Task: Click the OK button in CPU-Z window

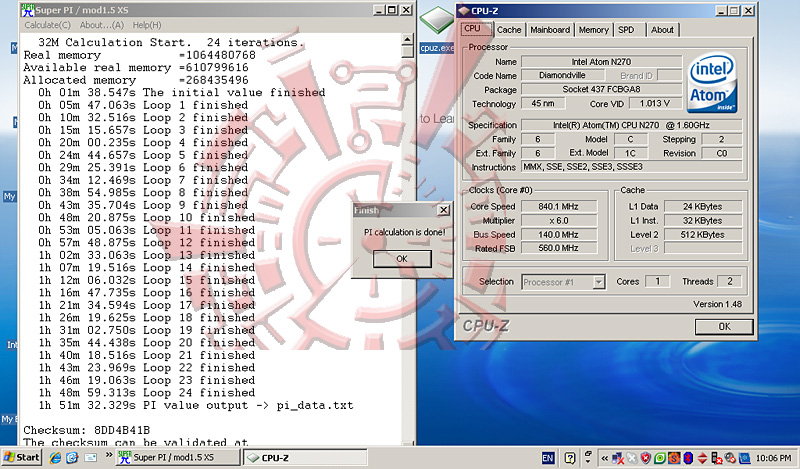Action: [724, 327]
